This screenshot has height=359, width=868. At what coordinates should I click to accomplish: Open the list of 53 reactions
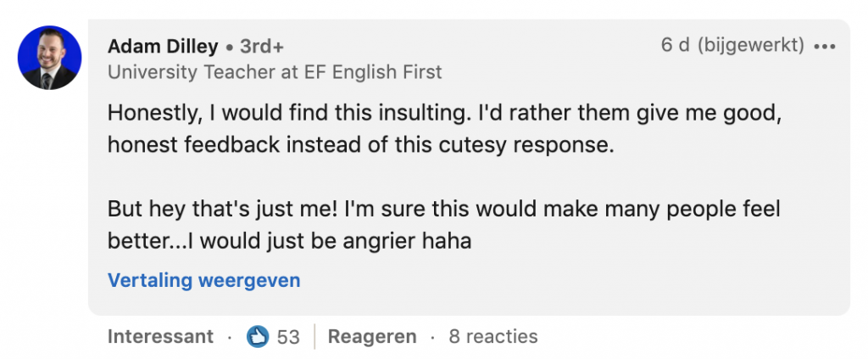[x=288, y=337]
